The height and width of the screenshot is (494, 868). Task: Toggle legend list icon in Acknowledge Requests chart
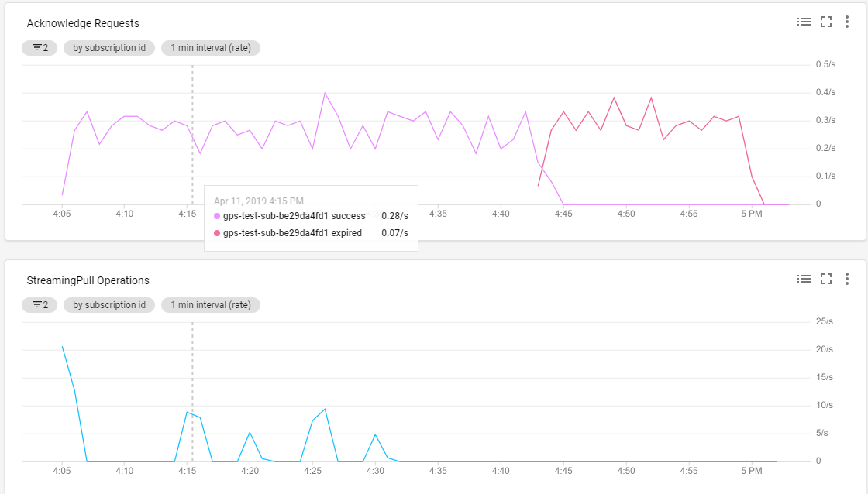(x=804, y=22)
